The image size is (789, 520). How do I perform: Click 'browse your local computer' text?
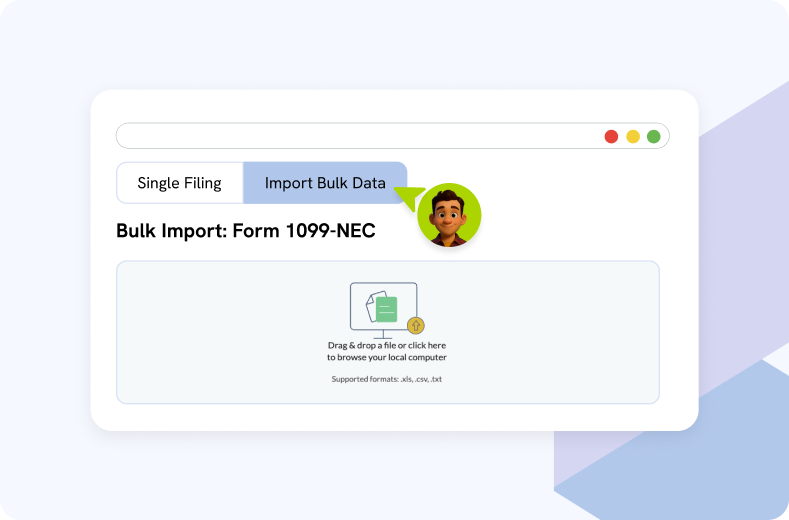(386, 357)
